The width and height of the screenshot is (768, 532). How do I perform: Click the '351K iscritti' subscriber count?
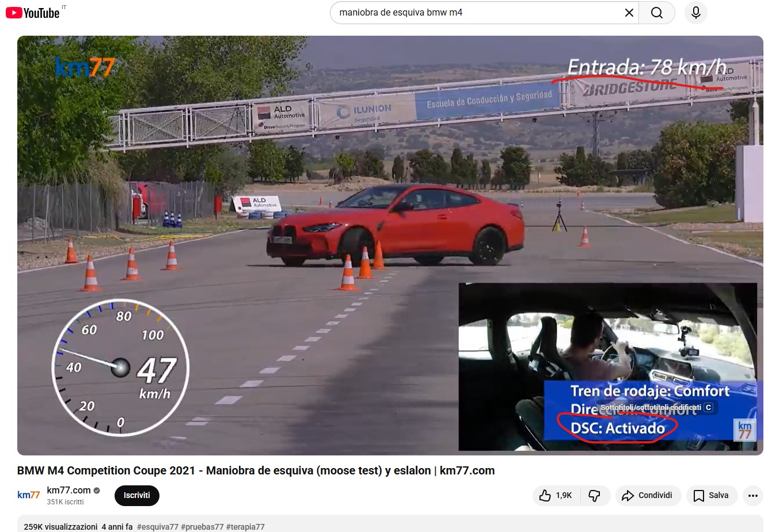65,502
